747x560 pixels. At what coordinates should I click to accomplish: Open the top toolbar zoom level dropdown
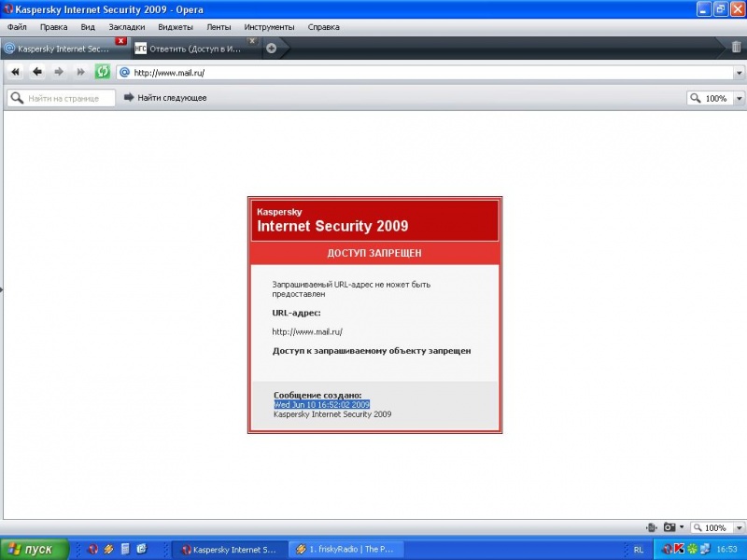pos(739,98)
